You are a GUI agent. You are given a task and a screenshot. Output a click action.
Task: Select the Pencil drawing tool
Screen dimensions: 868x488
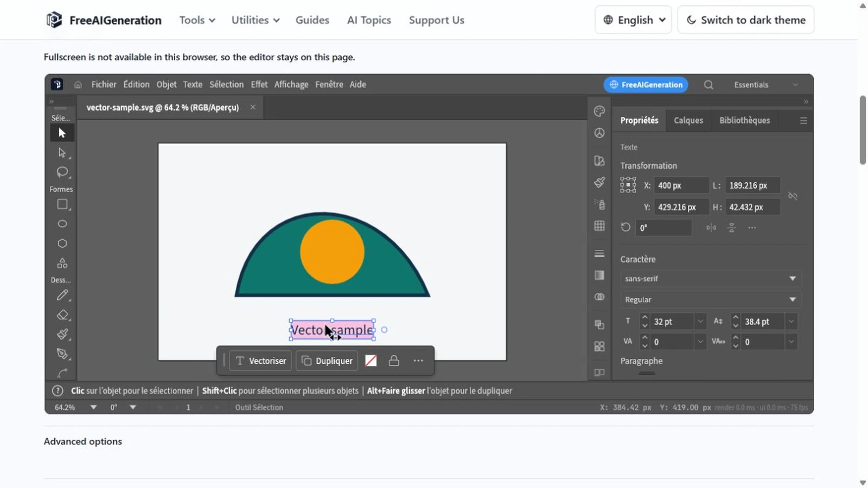62,296
